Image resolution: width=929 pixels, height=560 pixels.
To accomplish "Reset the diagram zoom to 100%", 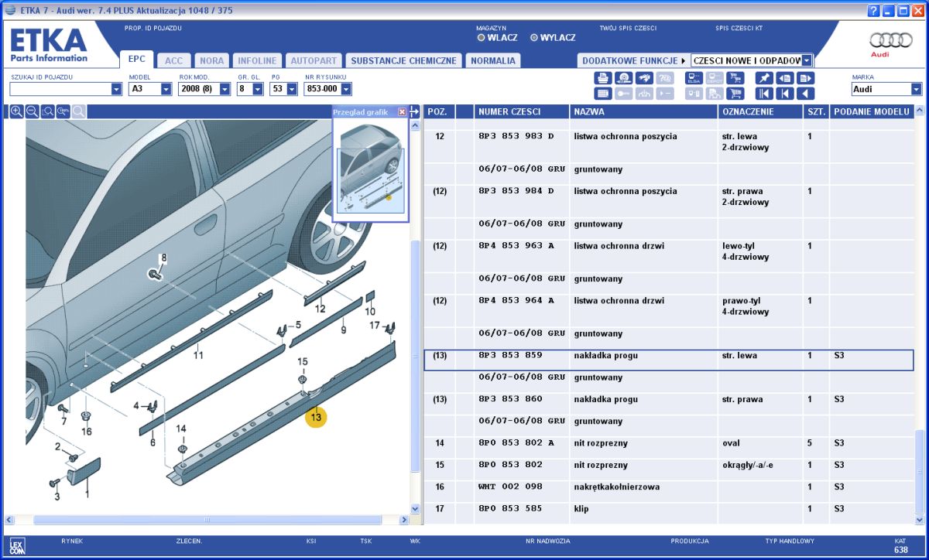I will pyautogui.click(x=63, y=111).
